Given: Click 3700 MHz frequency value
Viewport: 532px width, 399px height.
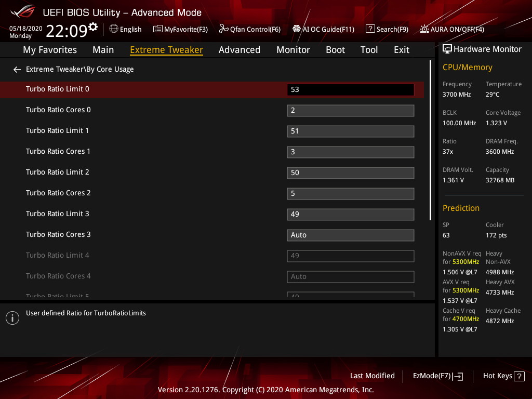Looking at the screenshot, I should (456, 95).
